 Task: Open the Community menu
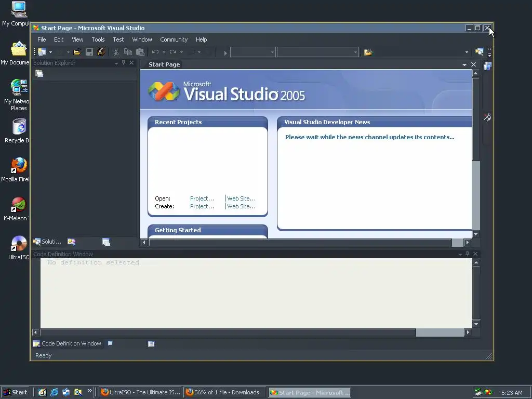click(x=174, y=39)
